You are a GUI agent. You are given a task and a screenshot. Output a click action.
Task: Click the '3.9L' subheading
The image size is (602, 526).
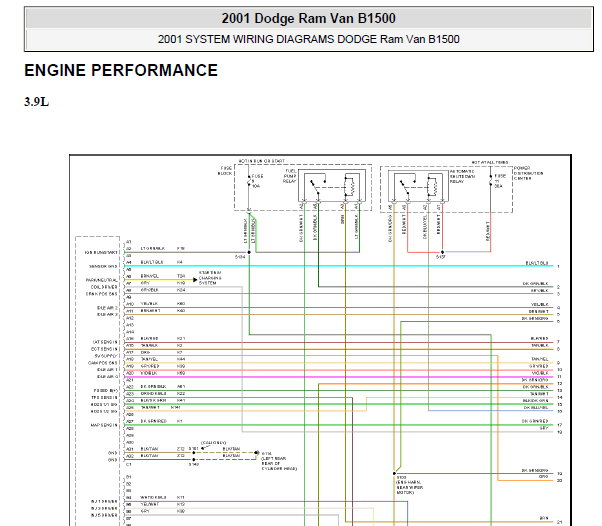(x=36, y=102)
